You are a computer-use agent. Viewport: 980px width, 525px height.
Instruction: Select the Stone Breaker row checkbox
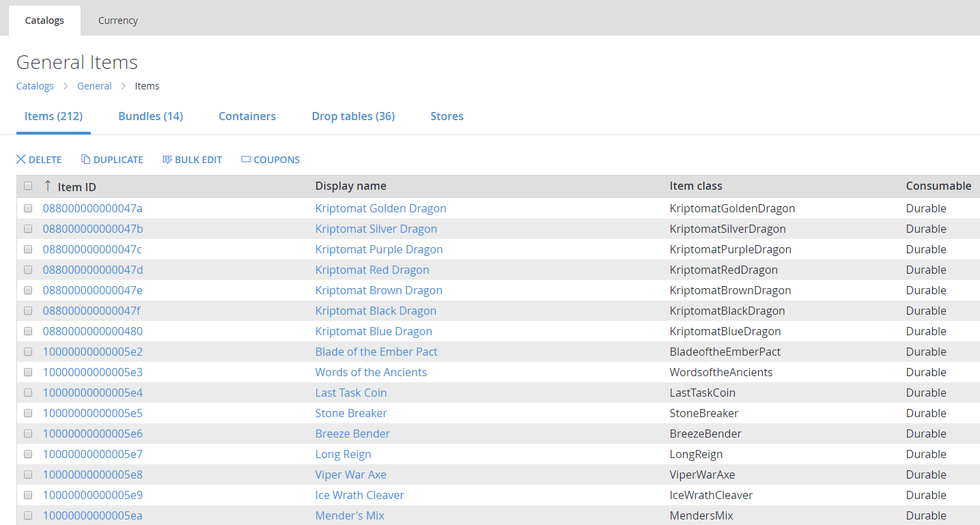[x=28, y=413]
